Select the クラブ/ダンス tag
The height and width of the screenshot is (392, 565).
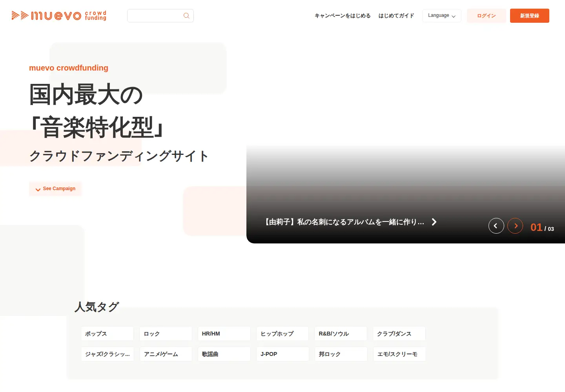[x=399, y=334]
